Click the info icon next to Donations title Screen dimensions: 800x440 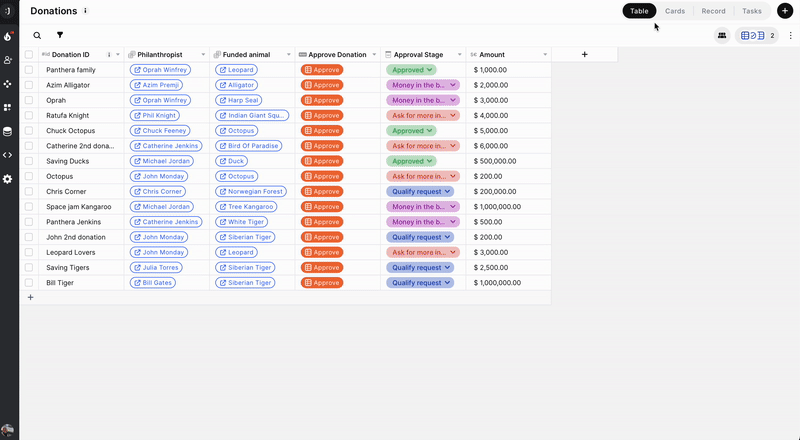click(x=86, y=11)
